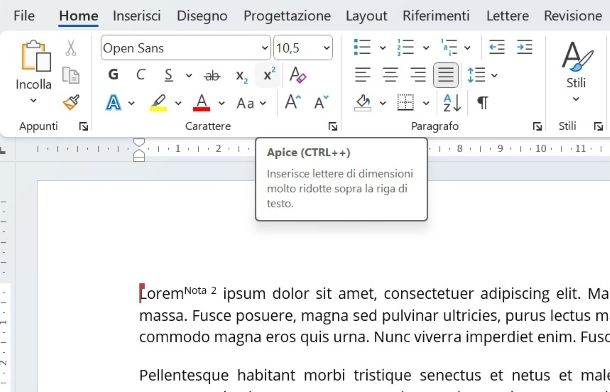Click the shading paint bucket icon
The width and height of the screenshot is (610, 392).
[x=362, y=103]
